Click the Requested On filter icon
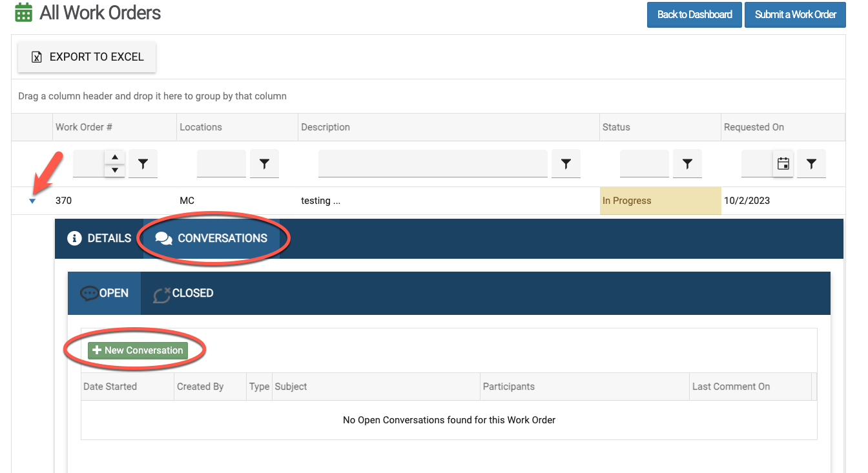 (811, 164)
